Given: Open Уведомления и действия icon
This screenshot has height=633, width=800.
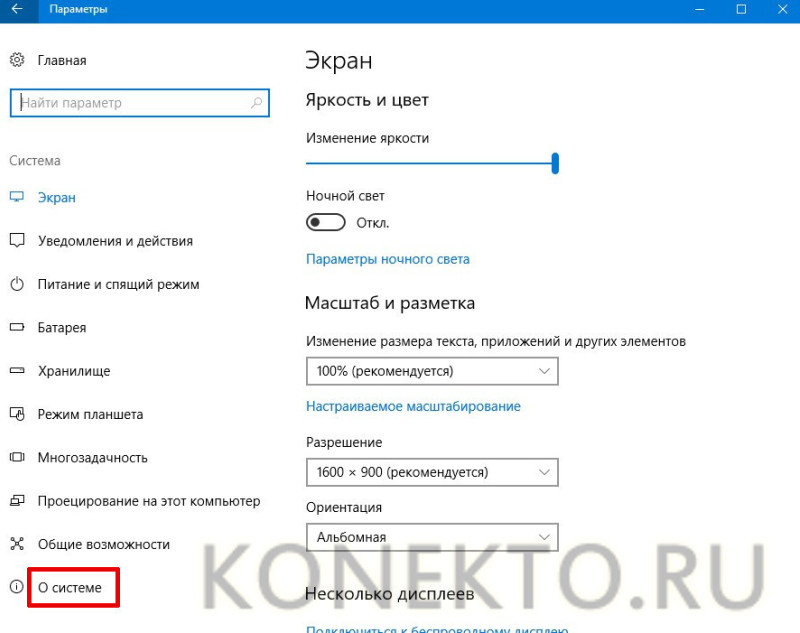Looking at the screenshot, I should pos(17,240).
